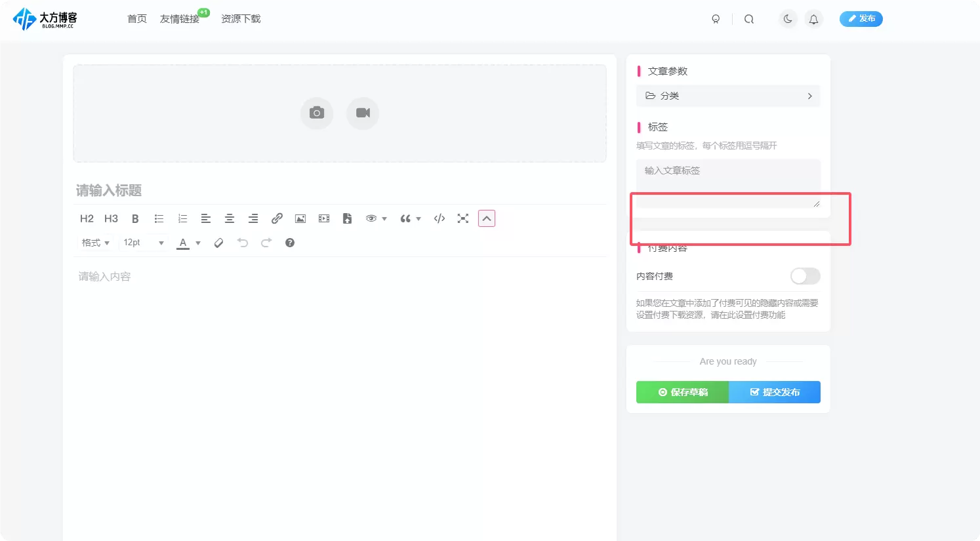Clear formatting with the eraser icon
980x541 pixels.
click(x=219, y=243)
